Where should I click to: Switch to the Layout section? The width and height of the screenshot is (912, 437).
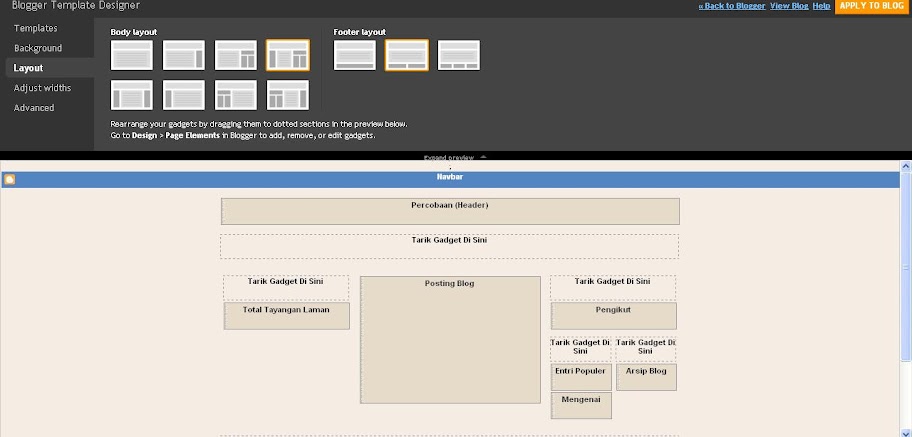28,68
